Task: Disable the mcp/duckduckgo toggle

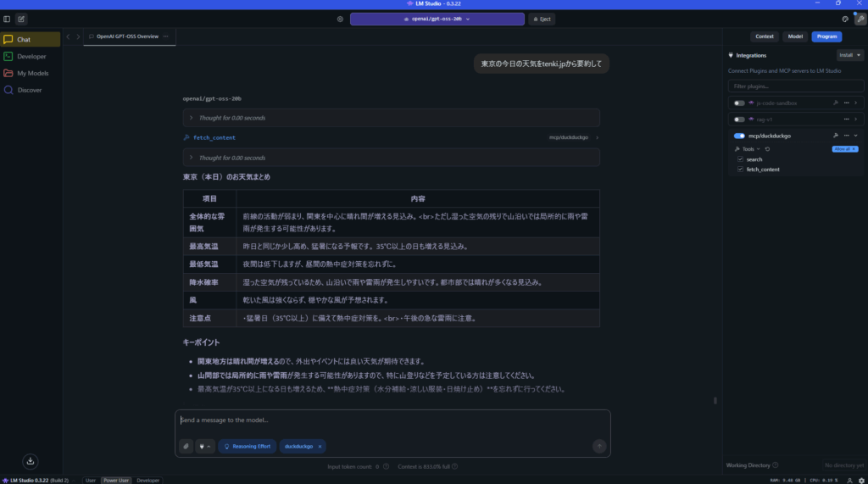Action: point(739,136)
